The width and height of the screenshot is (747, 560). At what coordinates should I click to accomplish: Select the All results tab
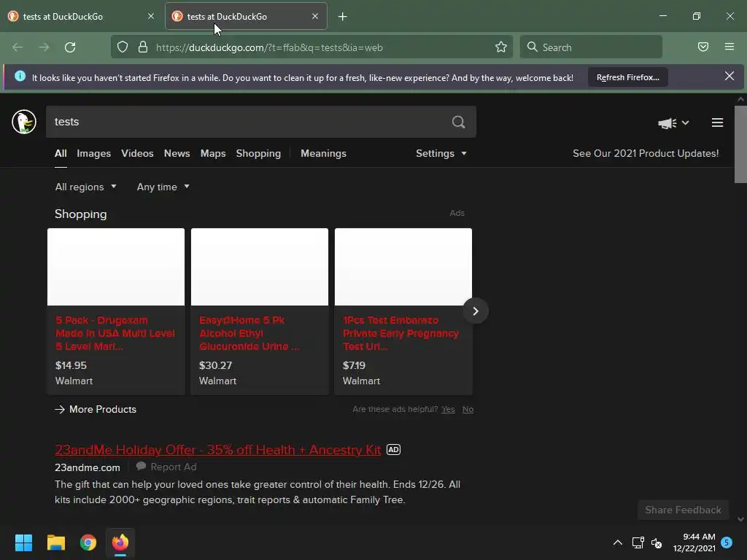point(61,153)
